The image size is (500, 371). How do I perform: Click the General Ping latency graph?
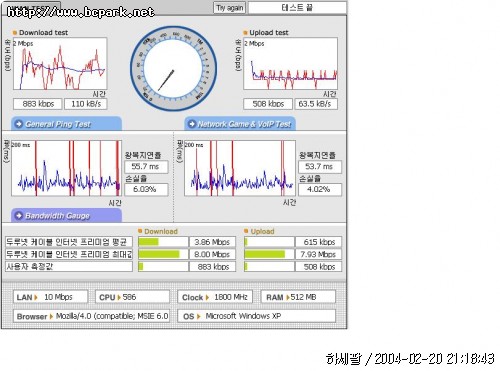(x=66, y=168)
